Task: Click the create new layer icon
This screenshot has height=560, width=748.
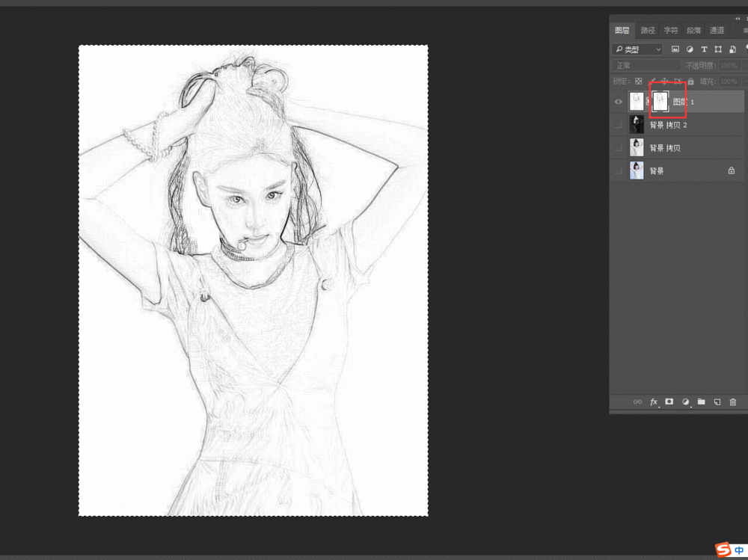Action: click(x=717, y=401)
